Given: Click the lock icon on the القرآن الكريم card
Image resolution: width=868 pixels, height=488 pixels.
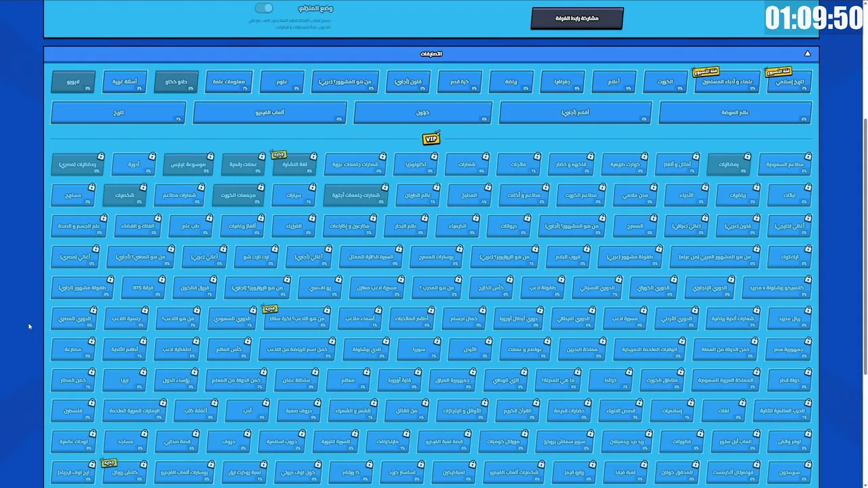Looking at the screenshot, I should coord(537,403).
